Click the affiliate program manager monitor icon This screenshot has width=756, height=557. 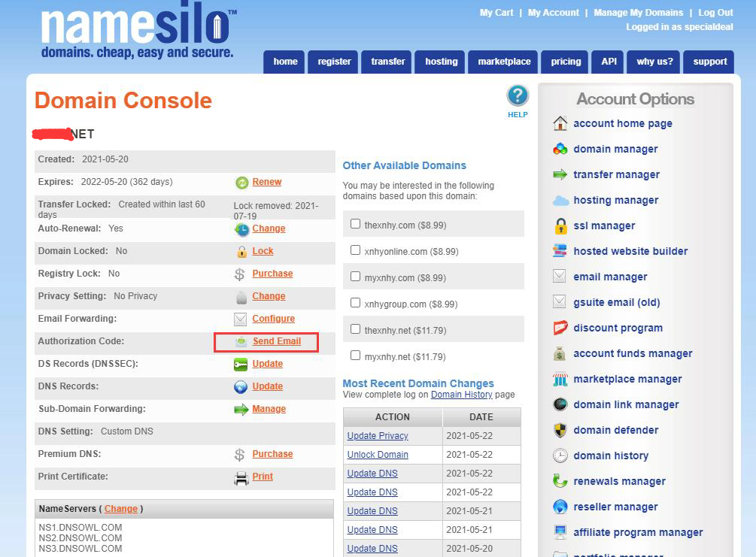pyautogui.click(x=560, y=531)
